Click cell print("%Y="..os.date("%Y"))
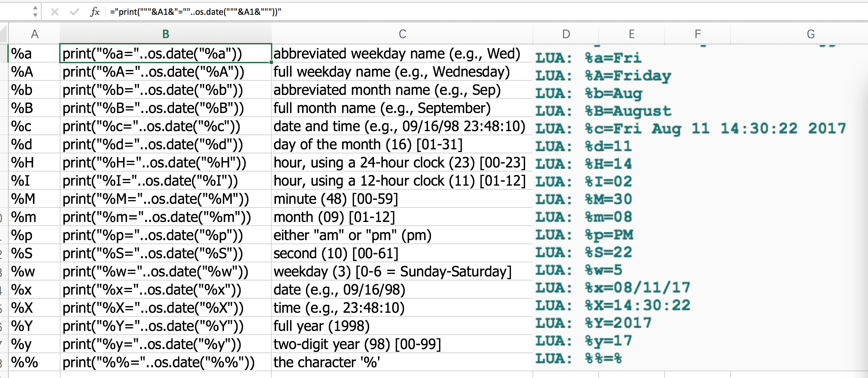Viewport: 868px width, 378px height. coord(165,326)
